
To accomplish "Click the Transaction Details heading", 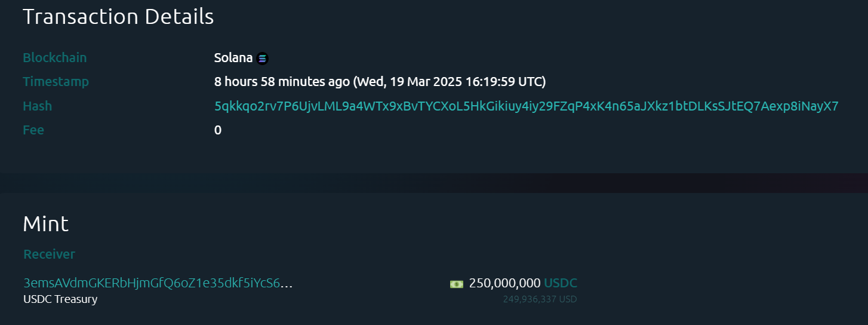I will click(x=118, y=17).
